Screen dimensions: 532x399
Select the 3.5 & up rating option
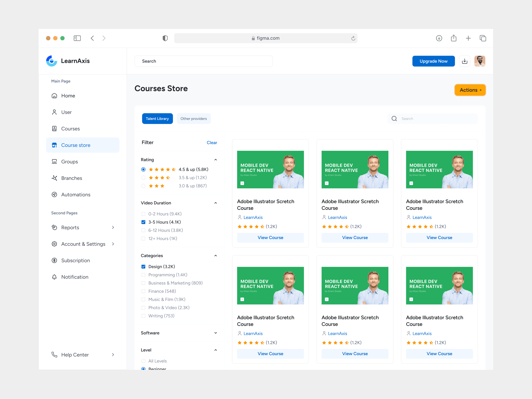(143, 178)
